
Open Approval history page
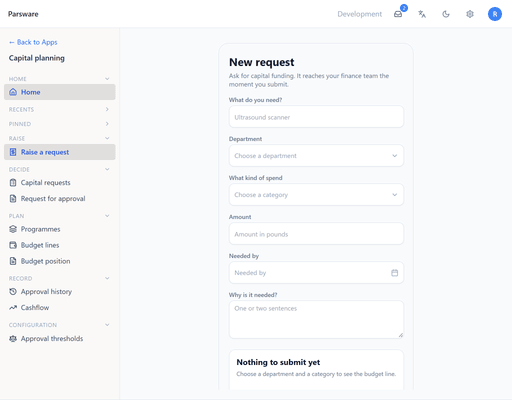click(x=60, y=292)
